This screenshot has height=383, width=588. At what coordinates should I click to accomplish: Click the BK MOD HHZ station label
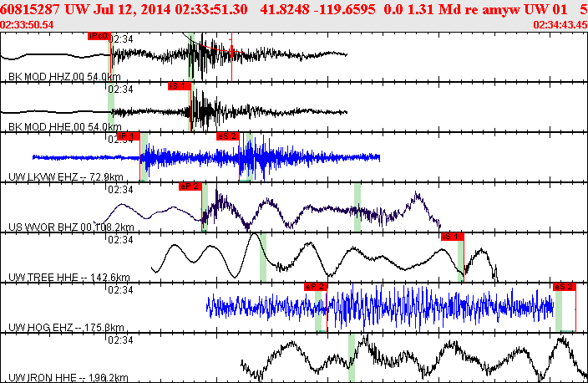tap(64, 77)
